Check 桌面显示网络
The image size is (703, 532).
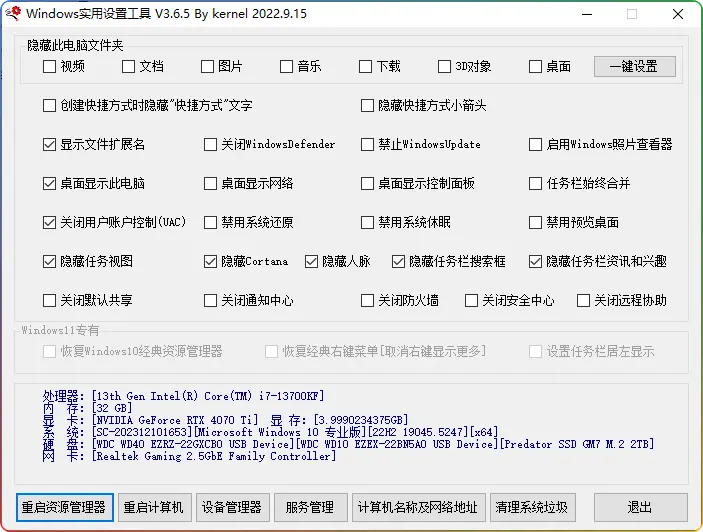pyautogui.click(x=210, y=183)
